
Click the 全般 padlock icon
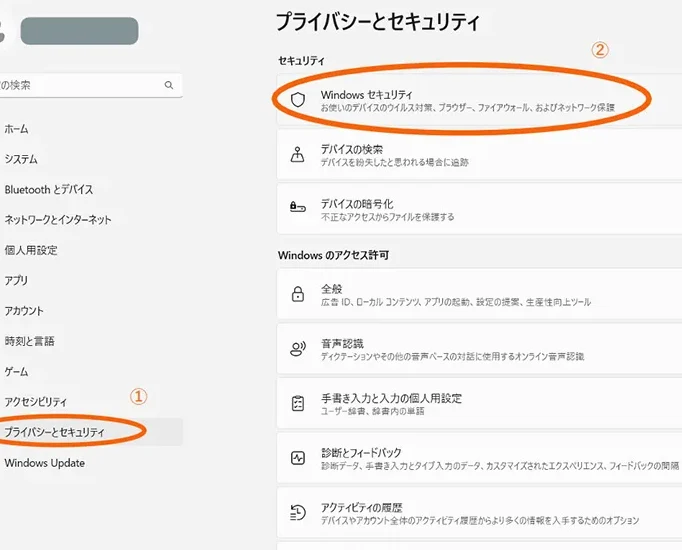point(298,294)
